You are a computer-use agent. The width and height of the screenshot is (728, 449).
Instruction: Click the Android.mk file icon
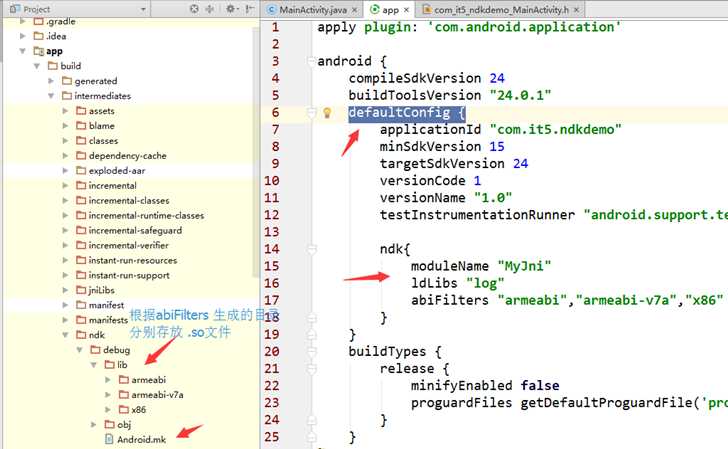pos(109,439)
